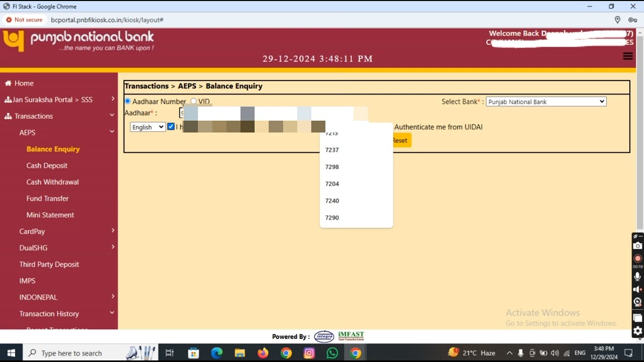Select the Aadhaar Number radio button

click(127, 101)
